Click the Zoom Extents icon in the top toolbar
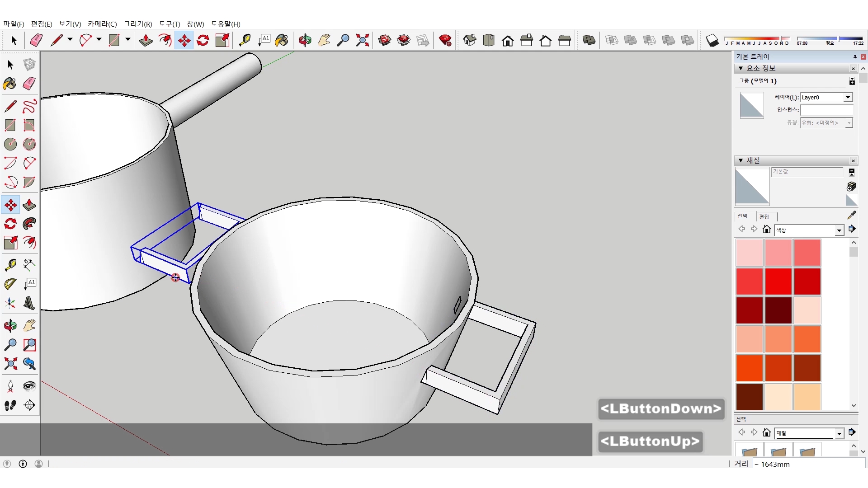868x488 pixels. pyautogui.click(x=362, y=40)
